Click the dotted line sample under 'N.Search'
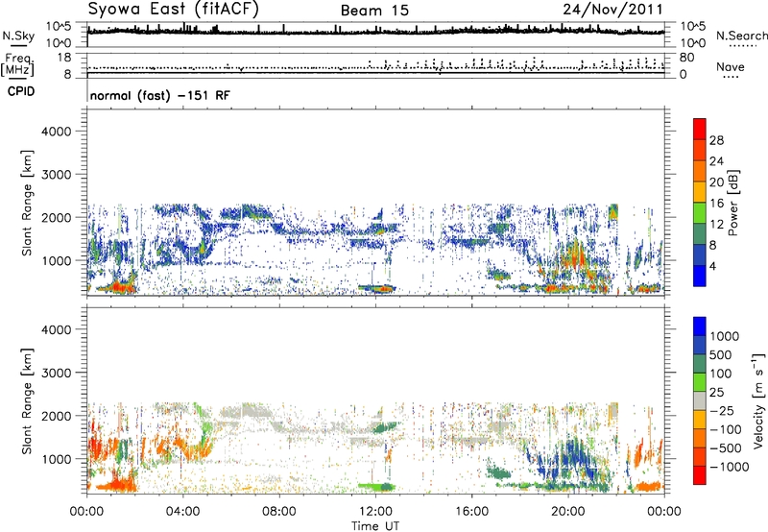This screenshot has height=532, width=768. pos(742,46)
